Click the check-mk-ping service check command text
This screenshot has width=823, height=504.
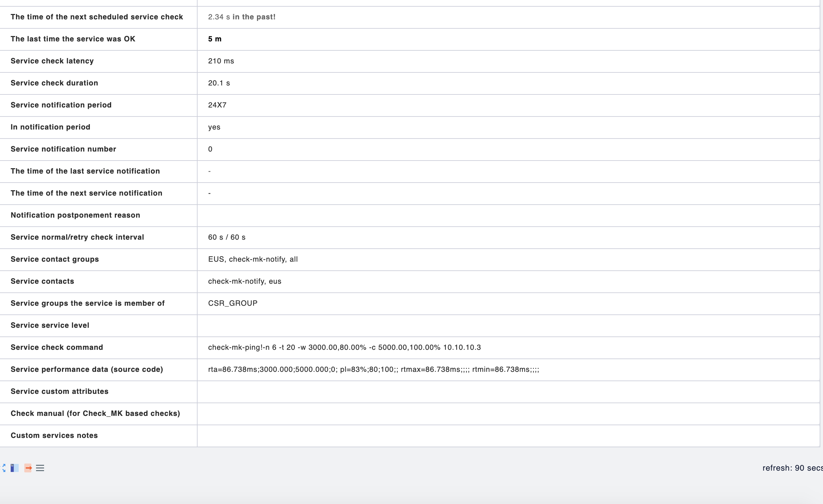click(344, 348)
